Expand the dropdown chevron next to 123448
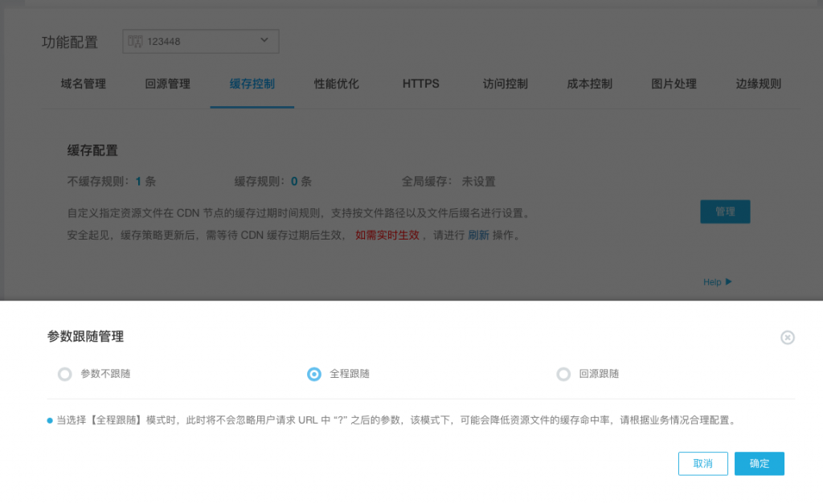Viewport: 823px width, 504px height. coord(264,40)
